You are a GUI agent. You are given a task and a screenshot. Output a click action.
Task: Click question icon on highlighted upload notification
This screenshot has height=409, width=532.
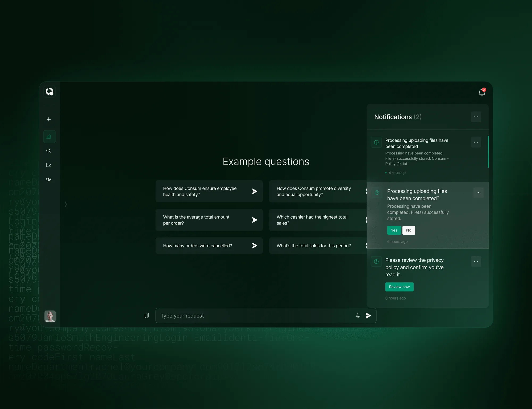click(x=377, y=193)
